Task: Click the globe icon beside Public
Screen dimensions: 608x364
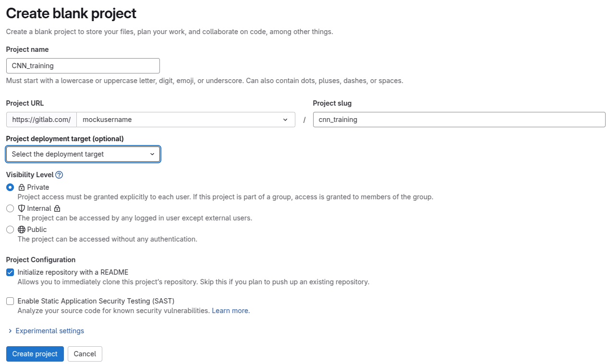Action: tap(22, 230)
